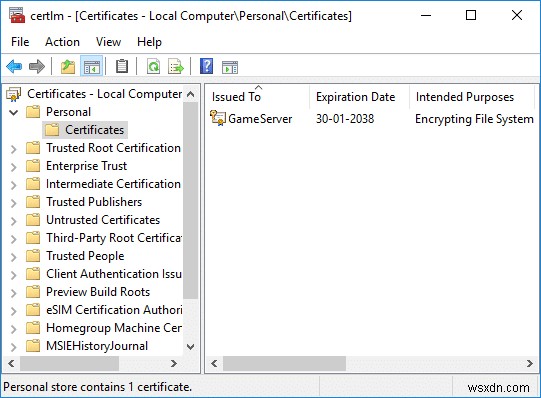Select Trusted Root Certification tree item
541x398 pixels.
coord(113,148)
